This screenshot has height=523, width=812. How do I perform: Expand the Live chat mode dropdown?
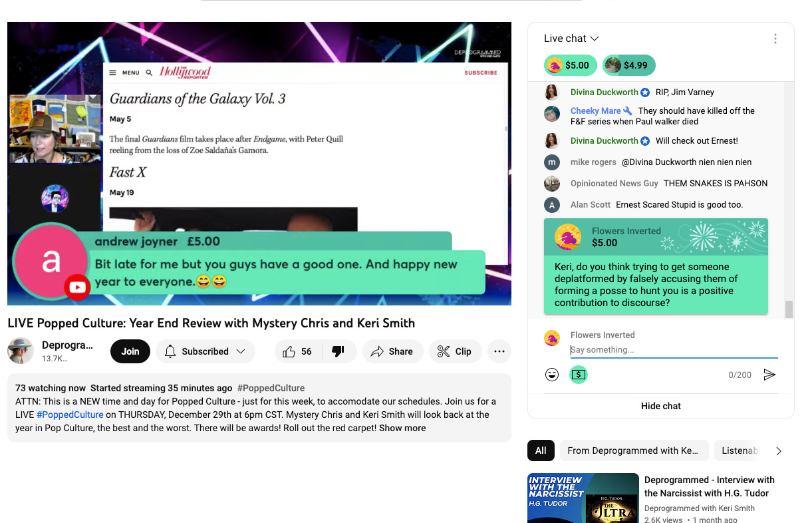[x=571, y=39]
